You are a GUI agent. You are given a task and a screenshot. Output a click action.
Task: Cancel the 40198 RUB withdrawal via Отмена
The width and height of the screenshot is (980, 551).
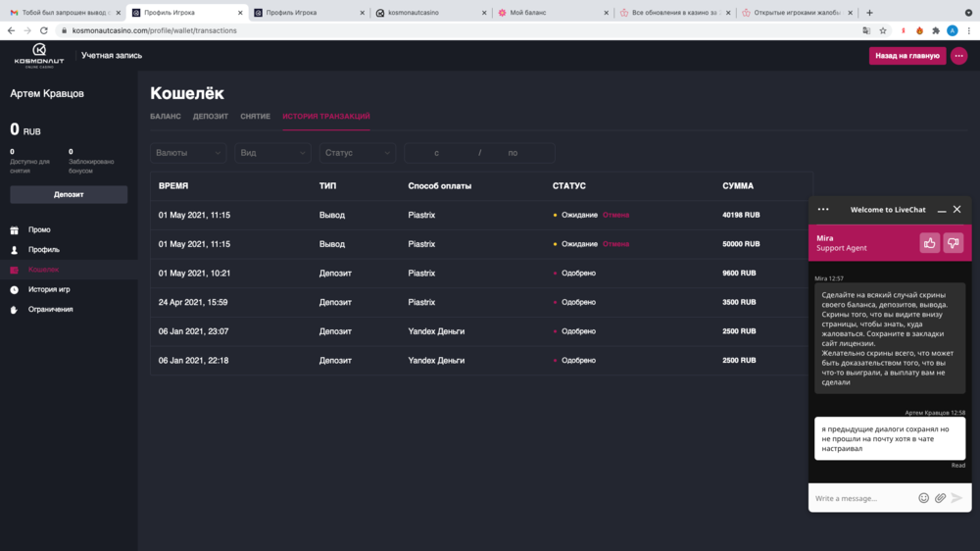click(x=615, y=215)
